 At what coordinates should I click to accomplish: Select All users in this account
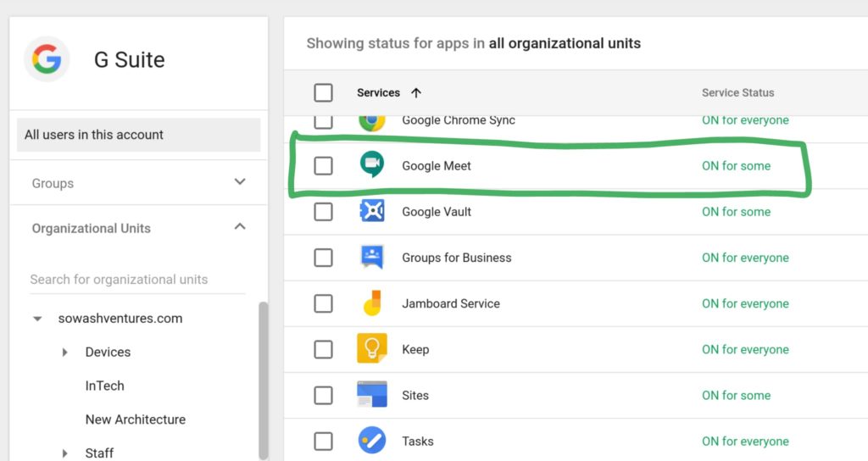pyautogui.click(x=138, y=135)
